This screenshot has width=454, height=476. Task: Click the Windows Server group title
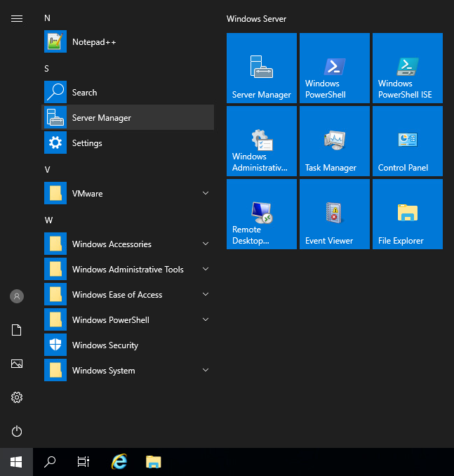coord(256,19)
